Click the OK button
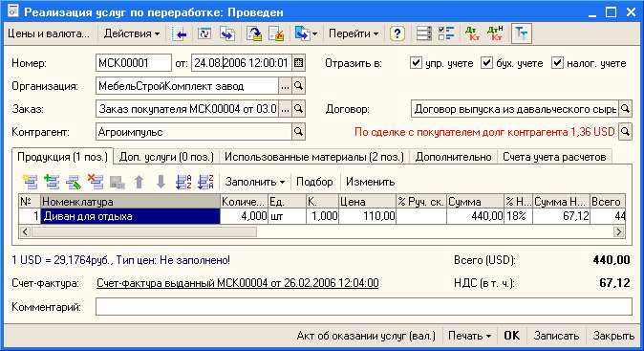The image size is (644, 351). pos(512,336)
